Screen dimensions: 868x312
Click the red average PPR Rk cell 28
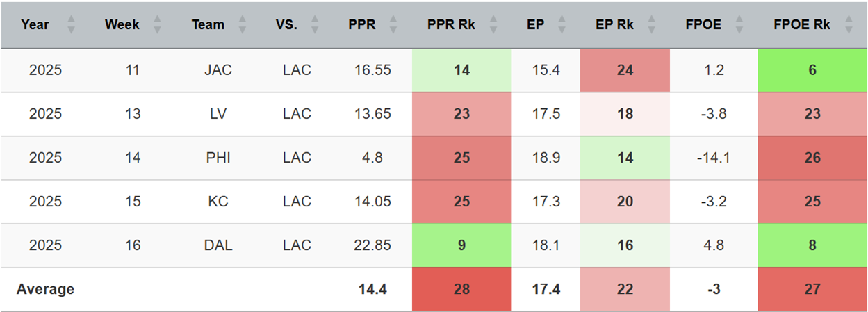(x=461, y=289)
